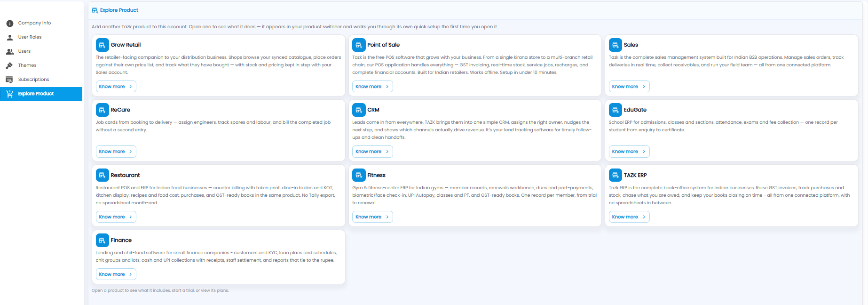
Task: Click Know more under EduGate
Action: tap(629, 152)
